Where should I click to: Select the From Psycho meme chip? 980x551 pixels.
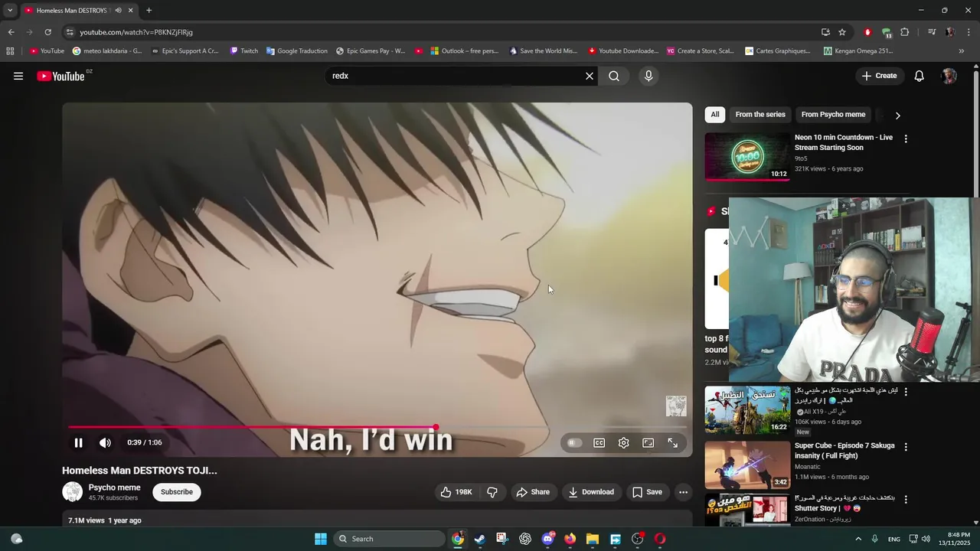pos(833,115)
